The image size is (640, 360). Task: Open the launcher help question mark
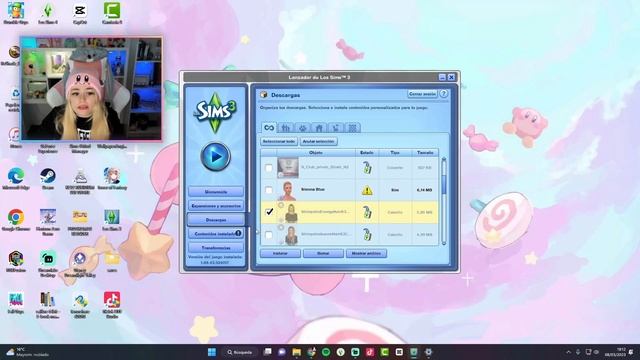click(444, 94)
